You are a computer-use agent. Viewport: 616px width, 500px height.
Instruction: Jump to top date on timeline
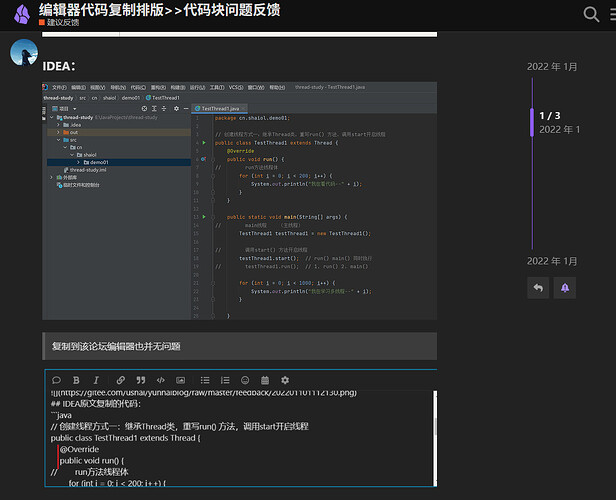(x=552, y=66)
